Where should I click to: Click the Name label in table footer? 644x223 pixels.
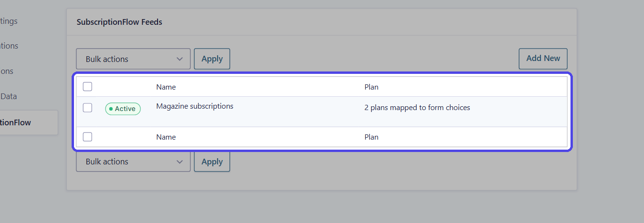[166, 137]
